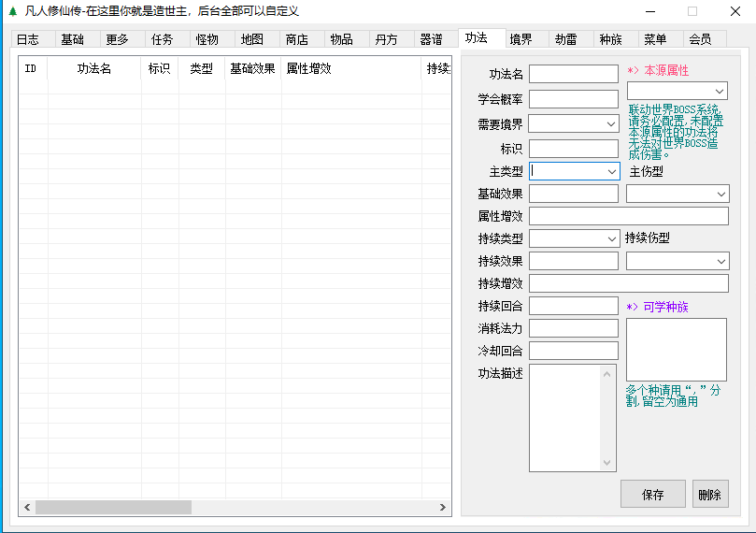This screenshot has height=533, width=756.
Task: Click the ID column header
Action: click(x=33, y=68)
